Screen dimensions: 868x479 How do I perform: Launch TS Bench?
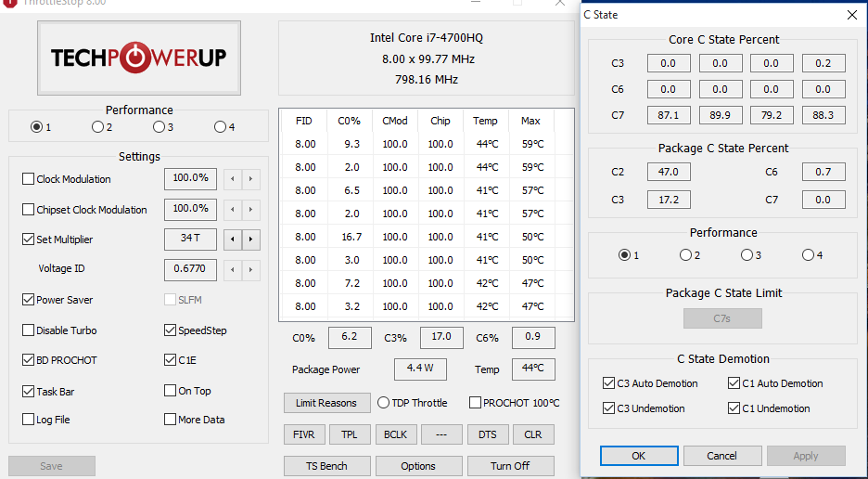tap(326, 466)
